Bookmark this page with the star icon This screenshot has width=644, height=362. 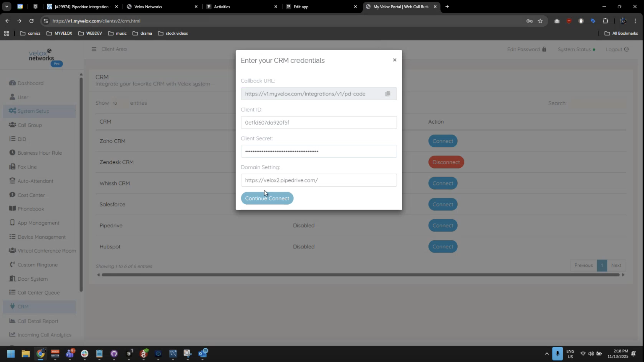pos(540,21)
